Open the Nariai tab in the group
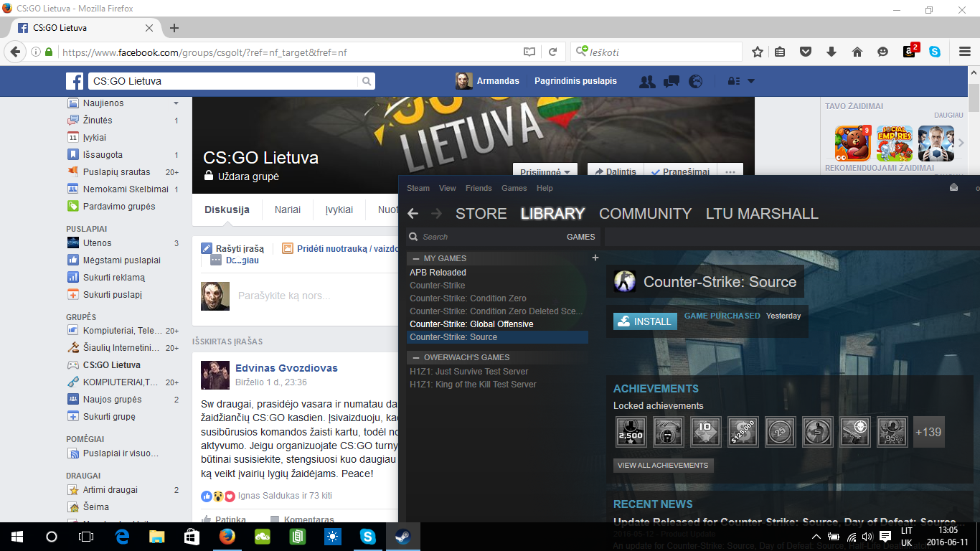980x551 pixels. pyautogui.click(x=288, y=209)
